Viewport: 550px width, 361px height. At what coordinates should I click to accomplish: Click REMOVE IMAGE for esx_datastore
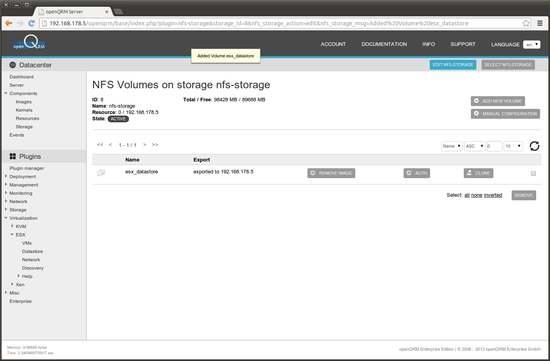click(331, 173)
